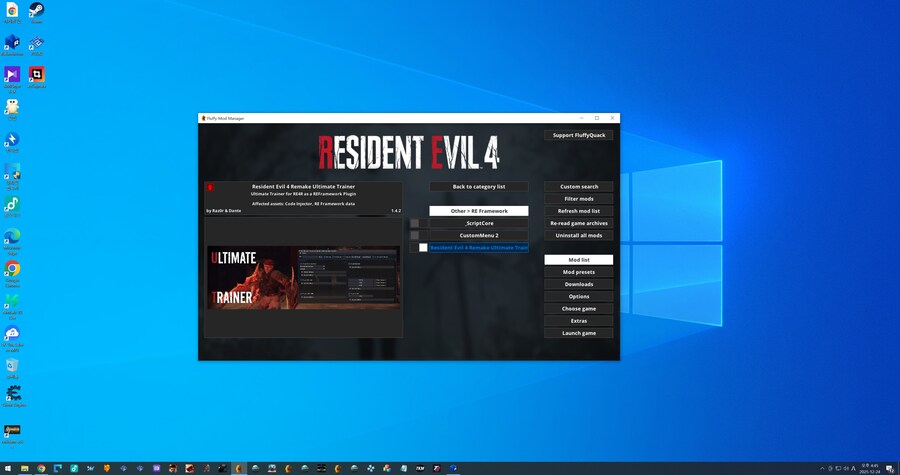
Task: Show hidden system tray icons
Action: 822,469
